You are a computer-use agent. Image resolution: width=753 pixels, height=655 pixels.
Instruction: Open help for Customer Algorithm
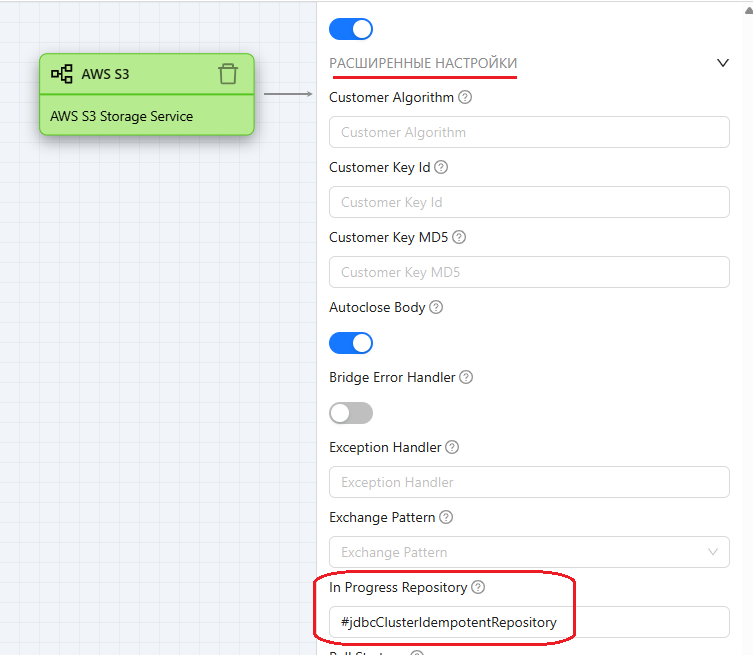[465, 98]
